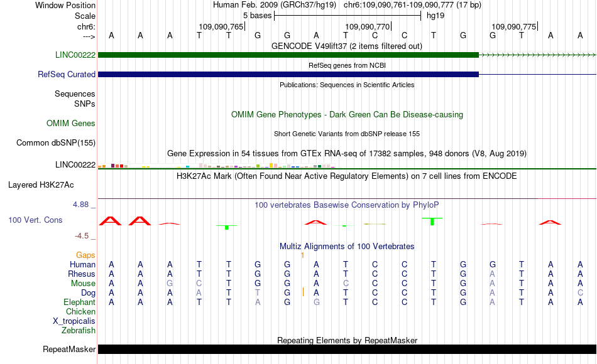Click the GTEx LINC00222 label beside the expression chart
Viewport: 597px width, 364px height.
click(75, 164)
